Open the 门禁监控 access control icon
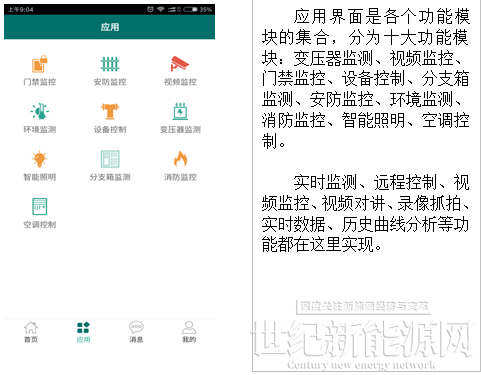Viewport: 481px width, 375px height. [40, 64]
